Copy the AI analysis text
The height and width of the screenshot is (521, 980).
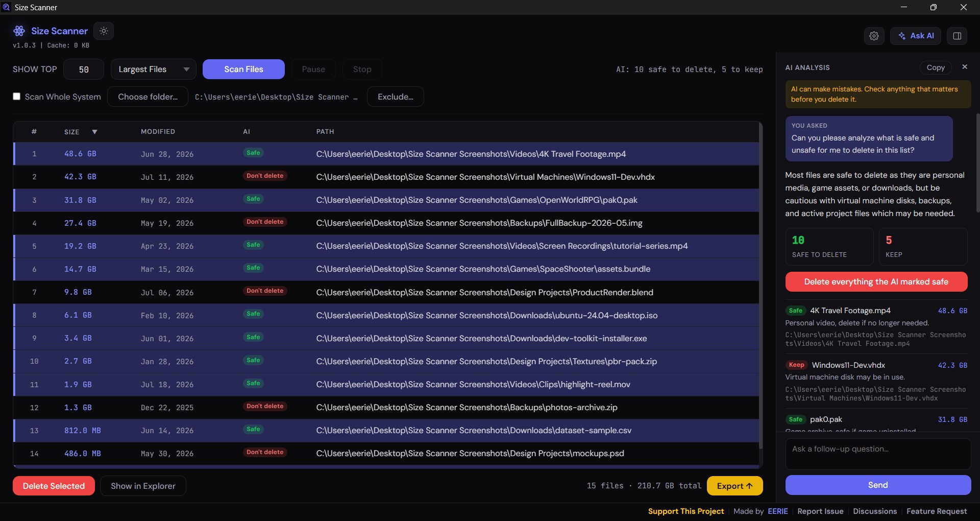click(x=936, y=67)
